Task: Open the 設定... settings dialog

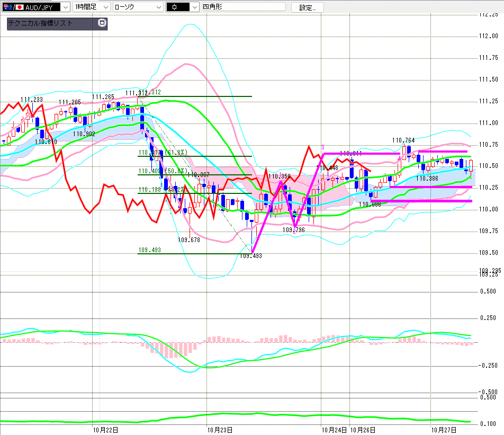Action: pos(307,7)
